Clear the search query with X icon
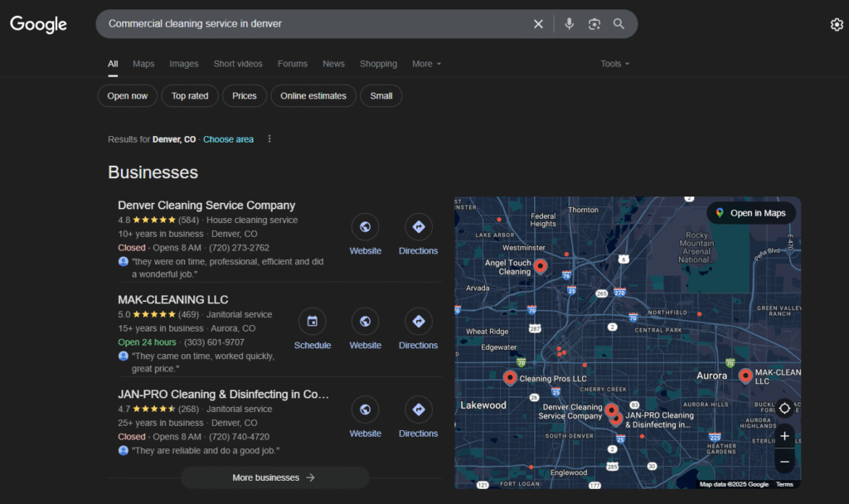The image size is (849, 504). [x=538, y=24]
